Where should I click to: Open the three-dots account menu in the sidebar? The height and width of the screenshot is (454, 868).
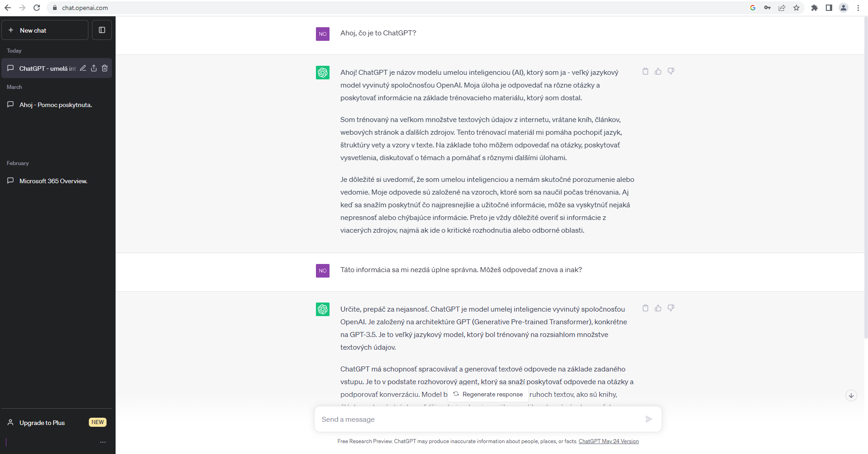tap(103, 442)
